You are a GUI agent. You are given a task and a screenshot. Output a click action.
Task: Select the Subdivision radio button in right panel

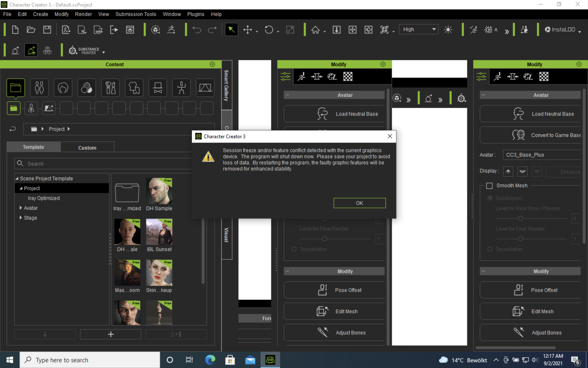(x=490, y=198)
